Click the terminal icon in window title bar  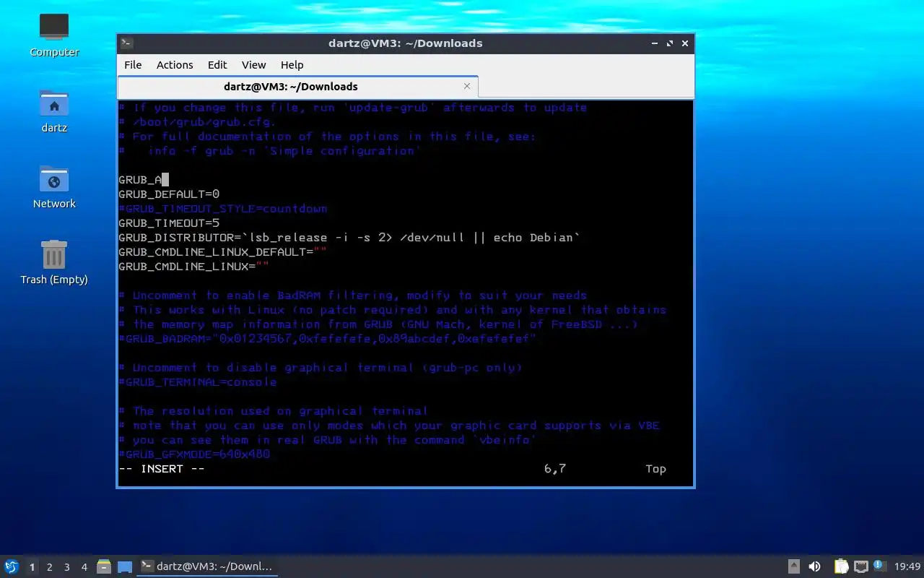pos(126,43)
